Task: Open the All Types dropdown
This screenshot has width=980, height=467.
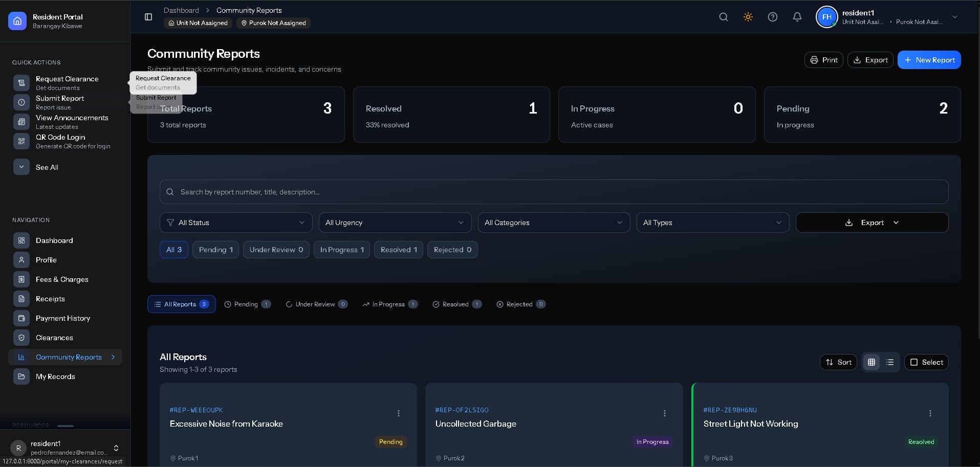Action: (x=713, y=223)
